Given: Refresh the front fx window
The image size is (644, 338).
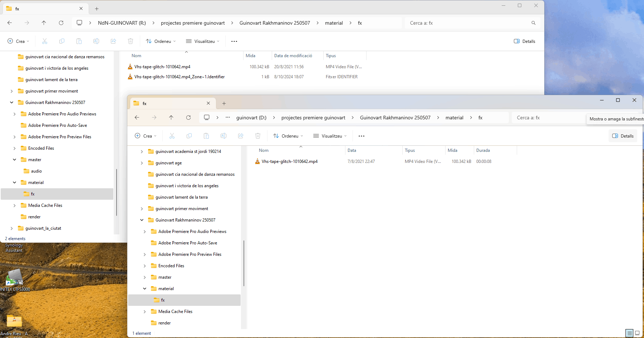Looking at the screenshot, I should click(x=188, y=118).
